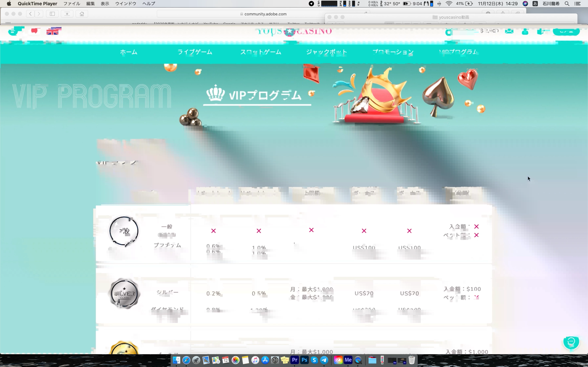Image resolution: width=588 pixels, height=367 pixels.
Task: Click the Silver class badge image
Action: tap(124, 293)
